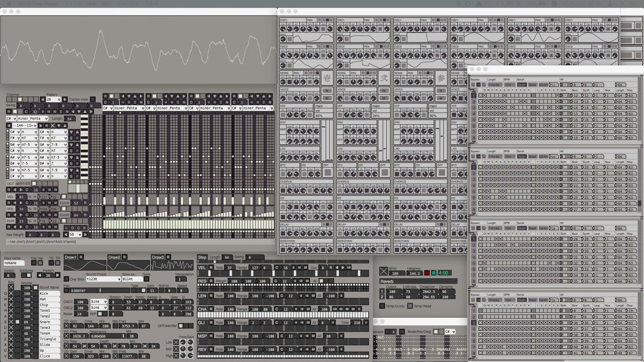The height and width of the screenshot is (362, 644).
Task: Open the OSC2 Sine waveform dropdown
Action: 99,308
